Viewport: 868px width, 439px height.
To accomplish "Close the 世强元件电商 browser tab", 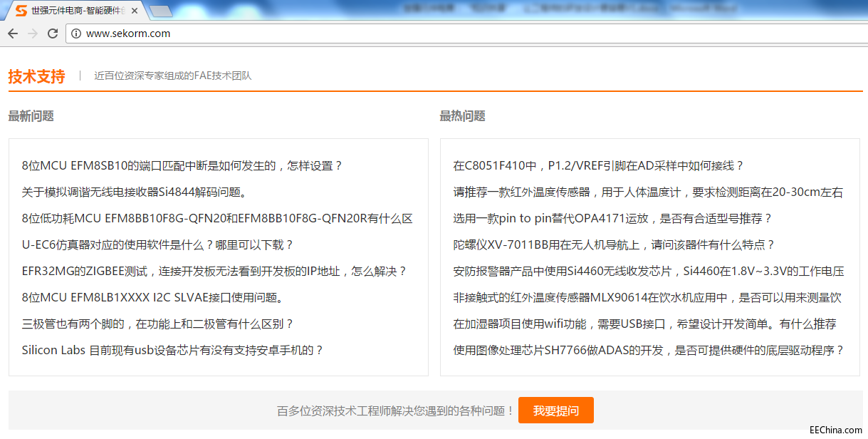I will pyautogui.click(x=135, y=11).
